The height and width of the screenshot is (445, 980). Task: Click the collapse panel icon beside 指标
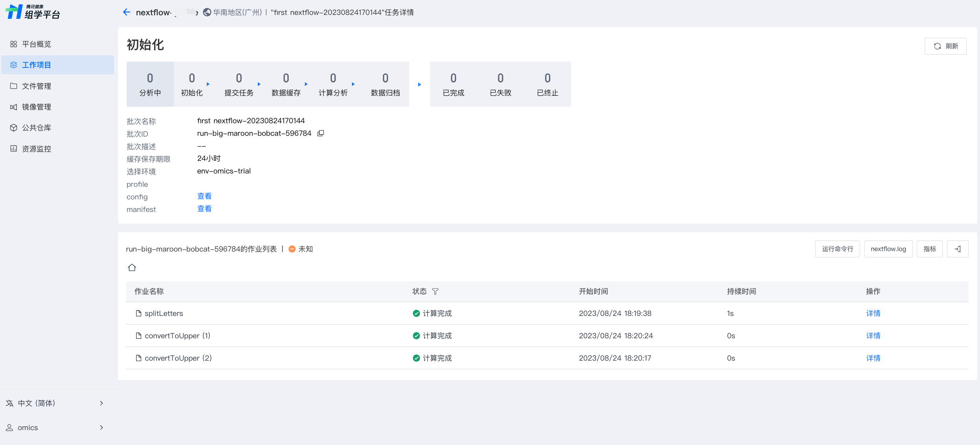click(957, 249)
